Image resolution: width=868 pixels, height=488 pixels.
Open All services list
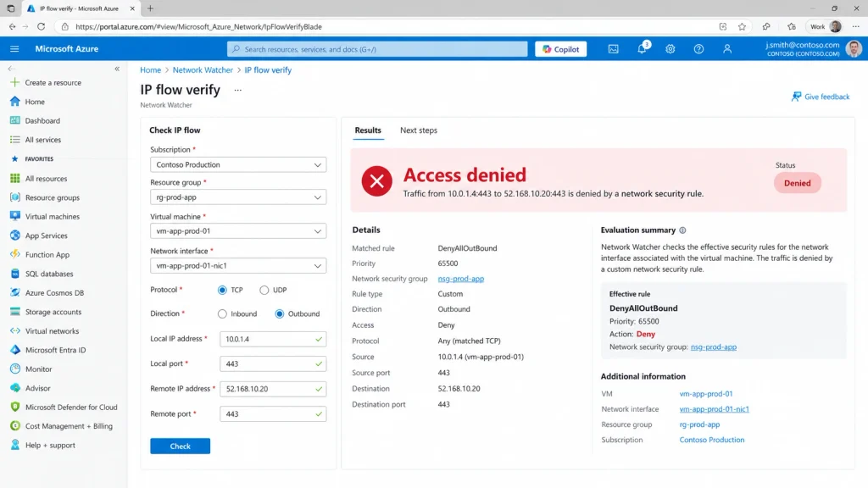pyautogui.click(x=43, y=140)
